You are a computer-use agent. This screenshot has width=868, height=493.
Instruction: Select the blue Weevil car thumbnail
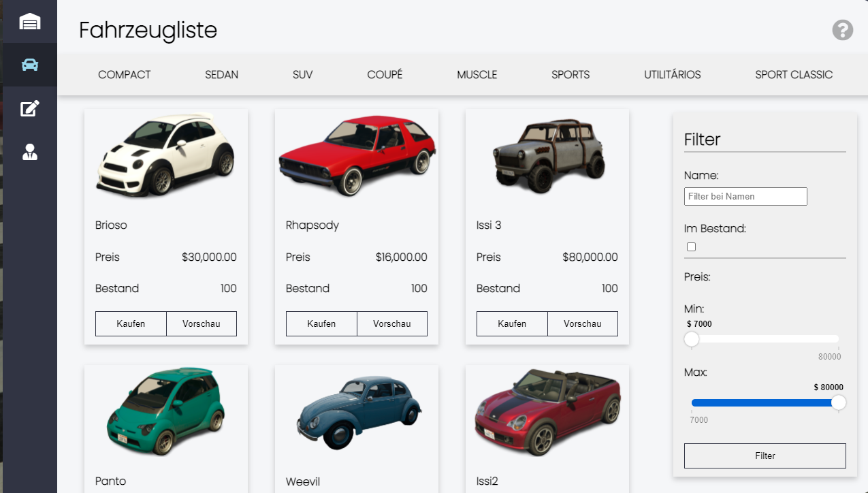[x=357, y=413]
